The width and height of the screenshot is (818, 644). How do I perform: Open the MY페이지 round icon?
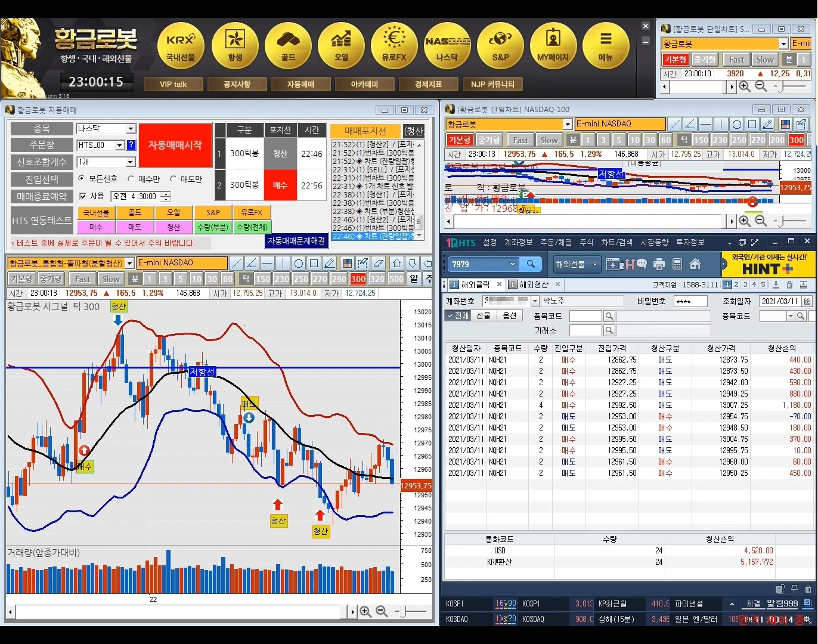coord(553,46)
